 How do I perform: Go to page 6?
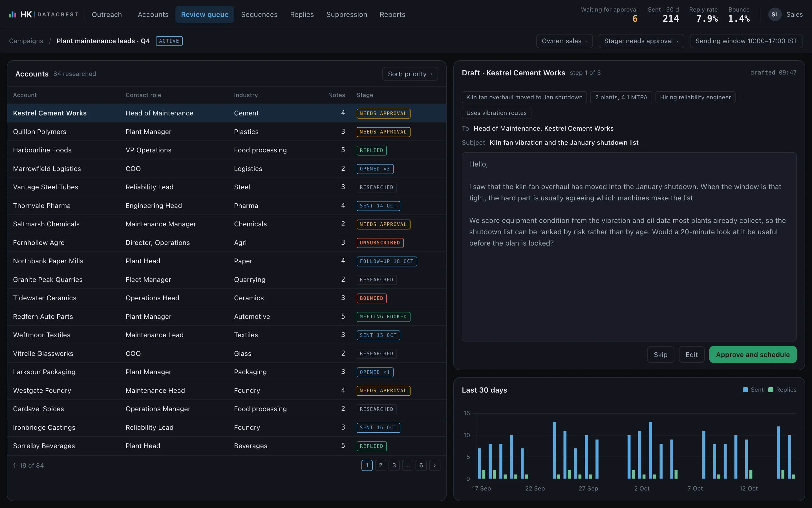(x=421, y=465)
